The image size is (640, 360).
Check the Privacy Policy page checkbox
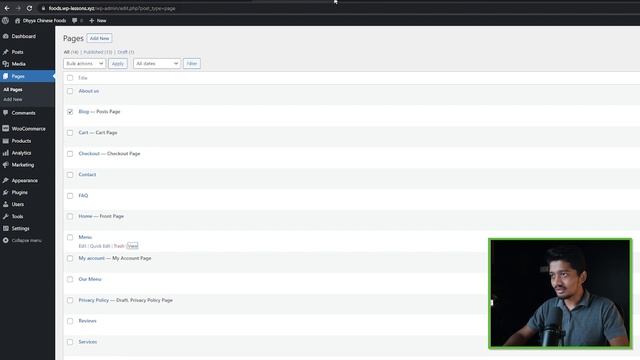click(x=70, y=300)
